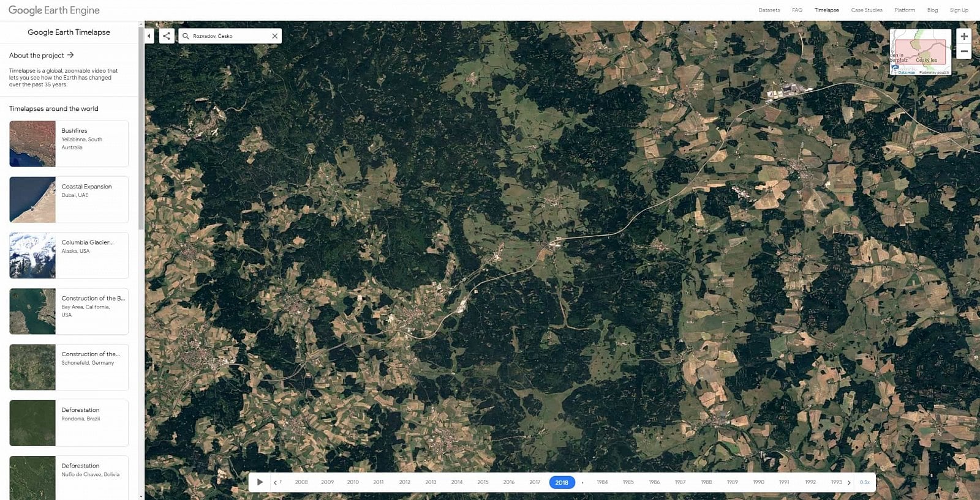This screenshot has width=980, height=500.
Task: Clear the Rozvadov search field
Action: click(x=275, y=36)
